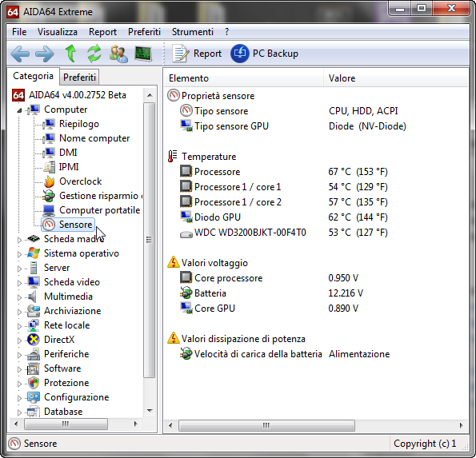This screenshot has width=476, height=458.
Task: Select the Sensore tree item
Action: tap(68, 225)
